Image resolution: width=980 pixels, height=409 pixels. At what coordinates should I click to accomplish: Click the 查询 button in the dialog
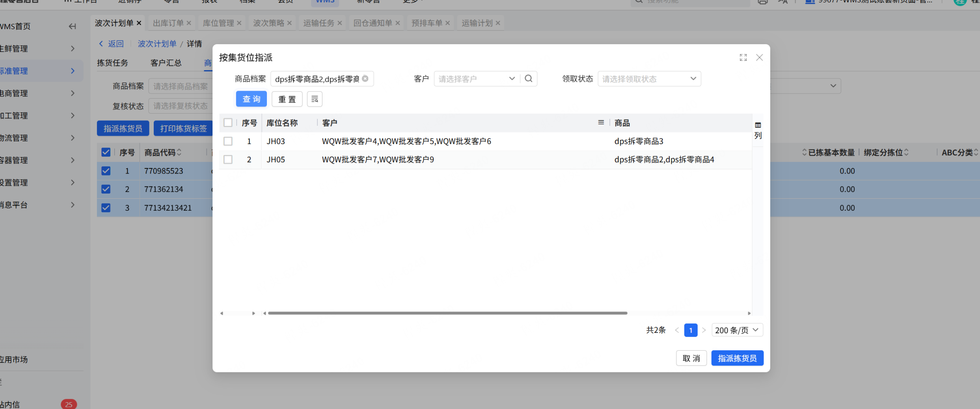tap(252, 99)
